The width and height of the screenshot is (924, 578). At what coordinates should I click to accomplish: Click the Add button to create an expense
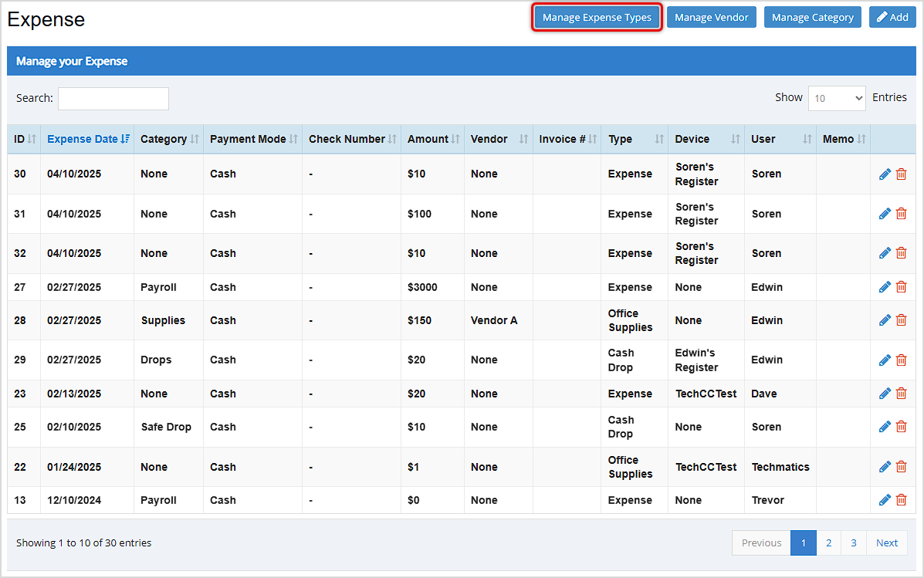892,16
